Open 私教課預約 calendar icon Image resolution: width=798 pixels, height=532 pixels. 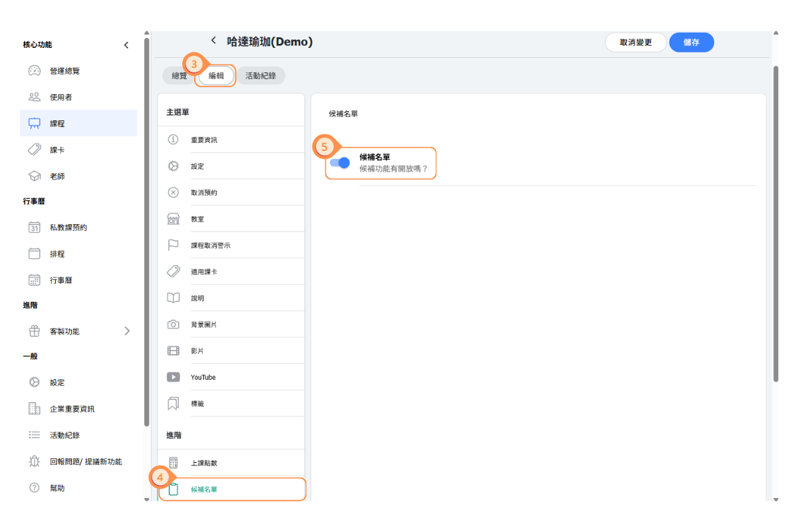point(35,227)
